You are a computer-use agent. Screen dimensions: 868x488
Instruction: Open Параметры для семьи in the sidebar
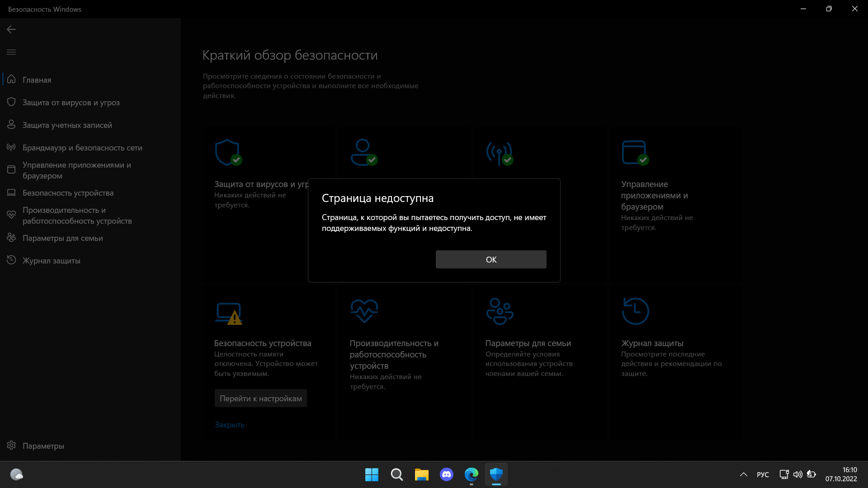90,238
